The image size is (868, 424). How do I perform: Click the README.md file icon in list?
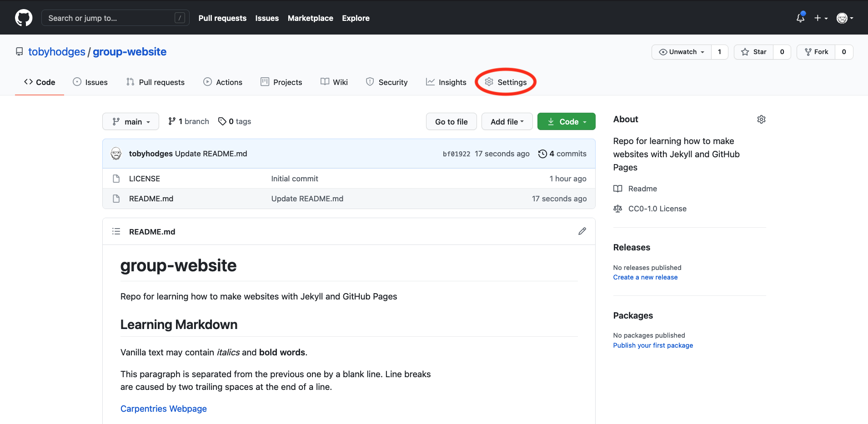(x=116, y=199)
